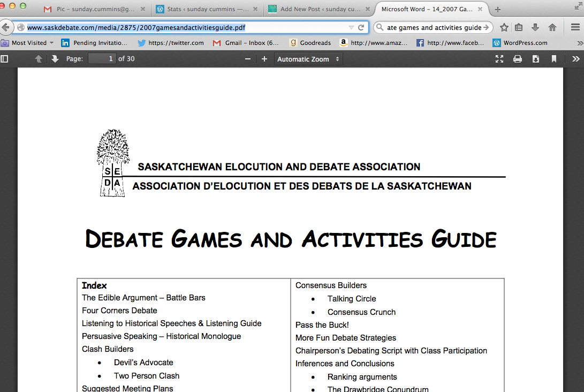
Task: Click the 'Talking Circle' bullet item
Action: tap(352, 299)
